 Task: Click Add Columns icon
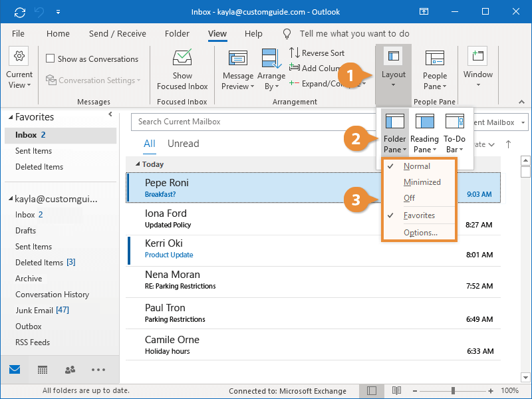coord(294,67)
